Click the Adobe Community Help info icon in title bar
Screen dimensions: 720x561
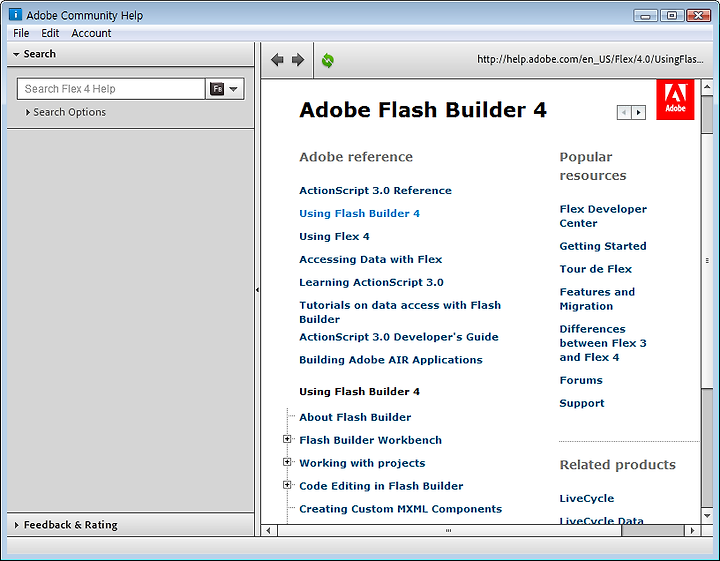pyautogui.click(x=15, y=14)
